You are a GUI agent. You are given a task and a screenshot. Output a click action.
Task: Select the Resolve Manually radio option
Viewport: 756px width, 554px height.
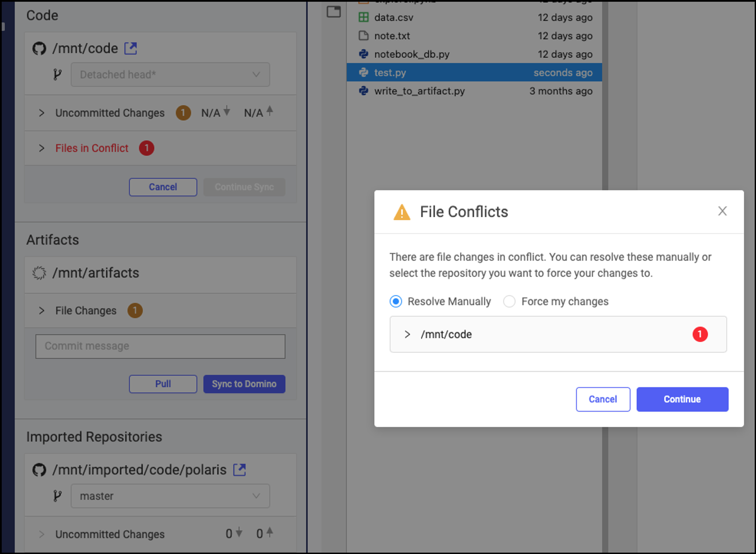point(396,301)
